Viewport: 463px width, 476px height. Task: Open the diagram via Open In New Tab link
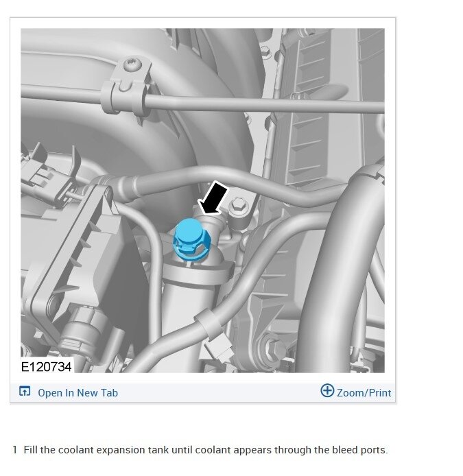[78, 392]
